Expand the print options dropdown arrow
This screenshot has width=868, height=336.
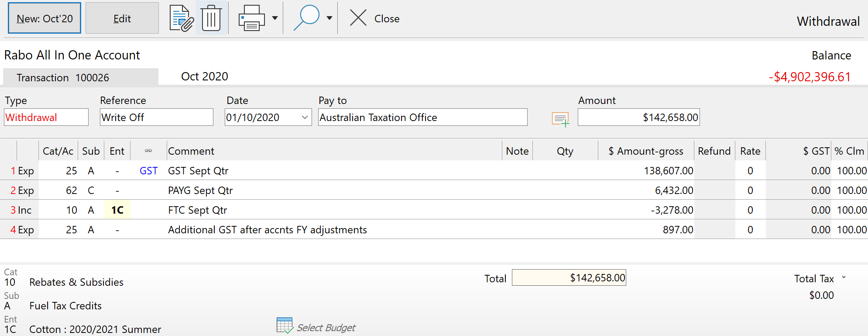[x=275, y=18]
